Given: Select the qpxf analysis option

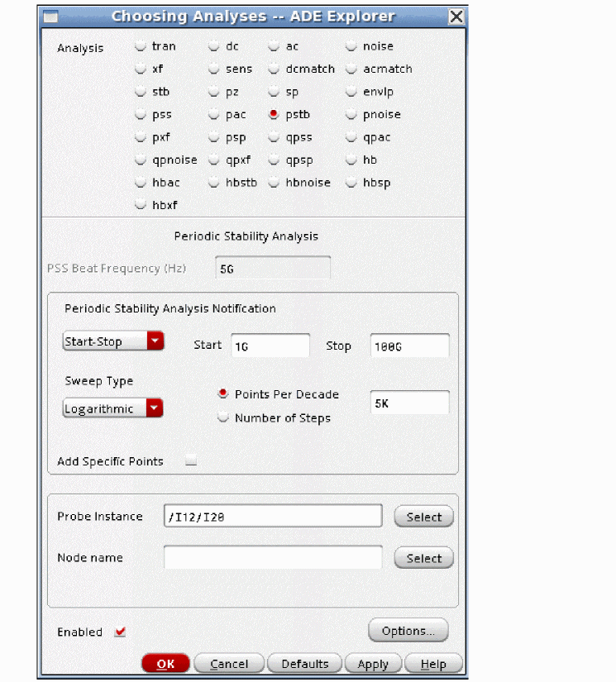Looking at the screenshot, I should (213, 160).
